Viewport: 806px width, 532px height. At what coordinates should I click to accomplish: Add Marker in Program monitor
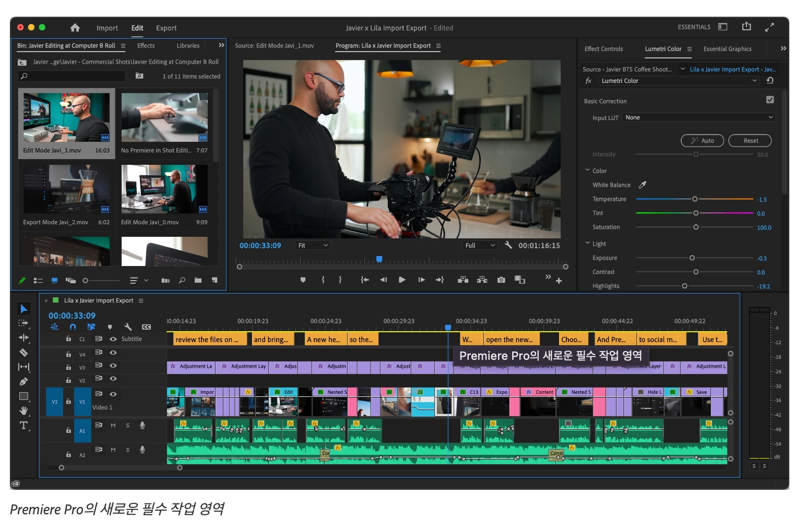tap(303, 280)
